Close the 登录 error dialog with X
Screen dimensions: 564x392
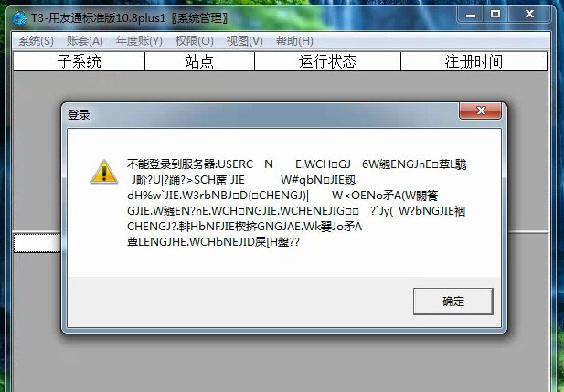click(x=480, y=111)
